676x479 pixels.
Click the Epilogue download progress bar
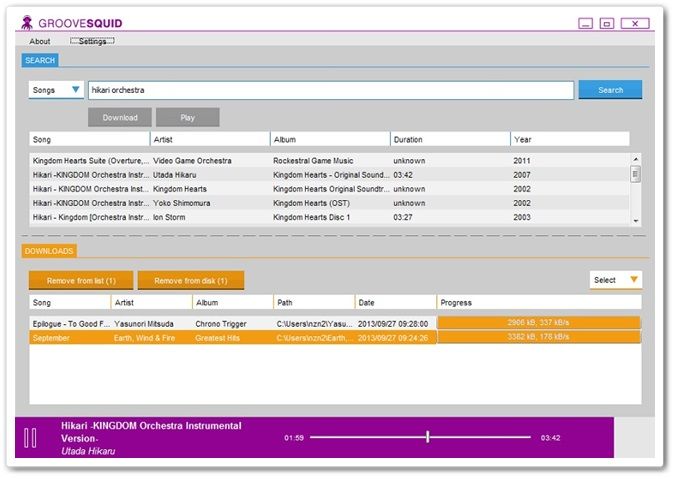point(539,322)
